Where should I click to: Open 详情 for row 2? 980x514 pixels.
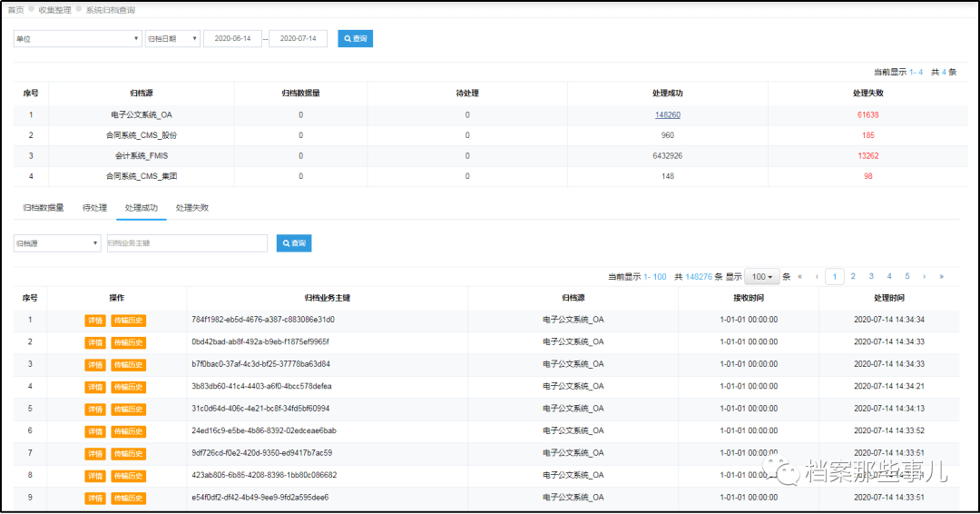[95, 342]
